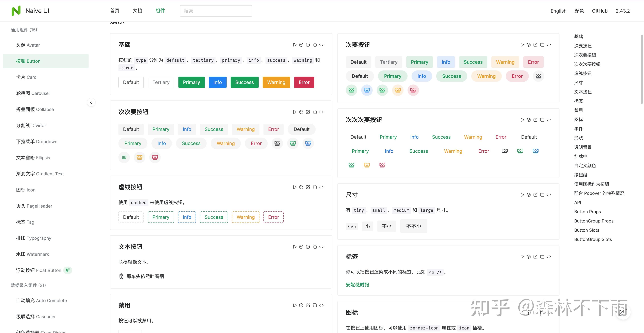Collapse the left sidebar with the chevron

91,102
